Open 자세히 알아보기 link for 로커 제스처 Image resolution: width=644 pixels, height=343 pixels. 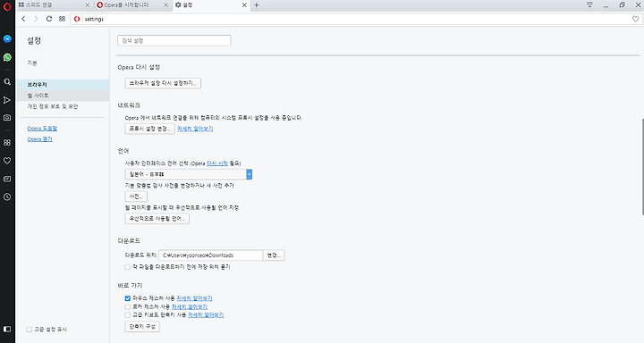click(190, 306)
